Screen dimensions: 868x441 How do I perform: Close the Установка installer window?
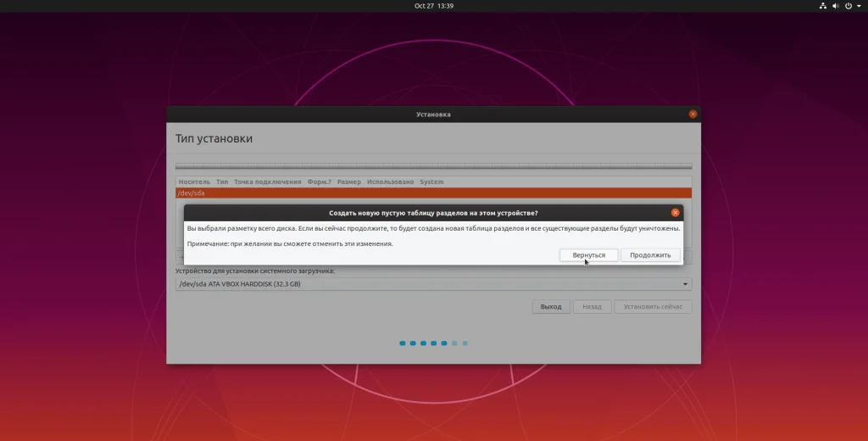[x=693, y=114]
